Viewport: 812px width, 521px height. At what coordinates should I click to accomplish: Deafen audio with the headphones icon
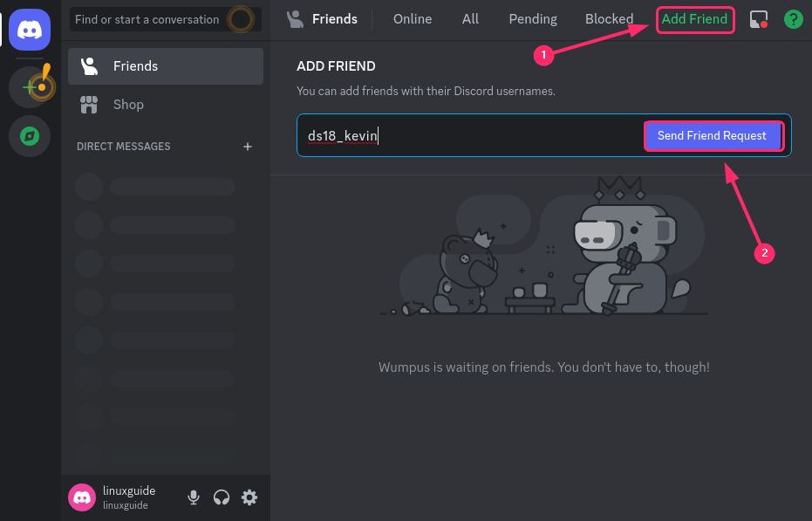coord(222,497)
